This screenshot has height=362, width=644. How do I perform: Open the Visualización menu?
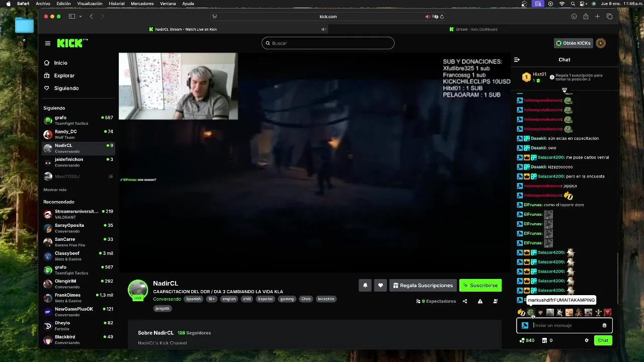90,4
